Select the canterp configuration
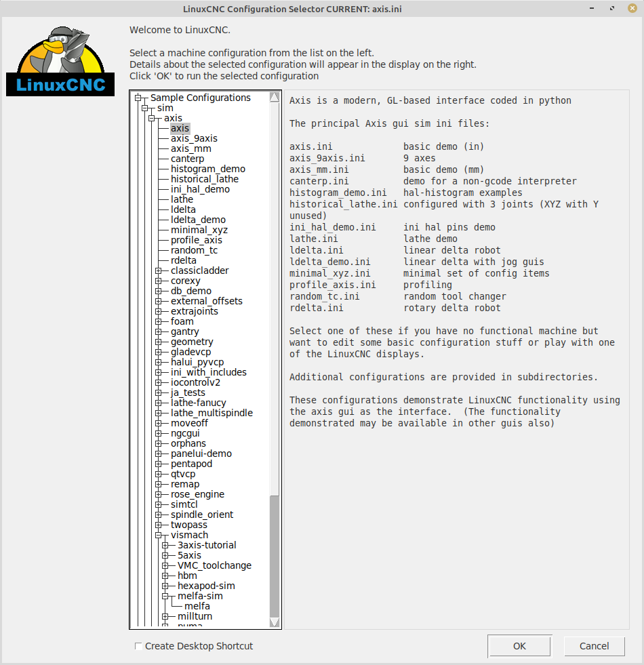 click(188, 159)
